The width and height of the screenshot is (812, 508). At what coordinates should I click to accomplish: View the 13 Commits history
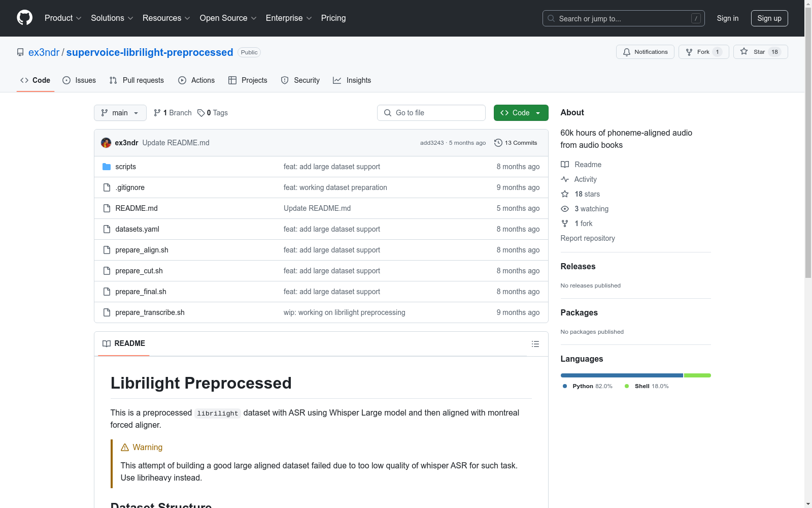516,143
